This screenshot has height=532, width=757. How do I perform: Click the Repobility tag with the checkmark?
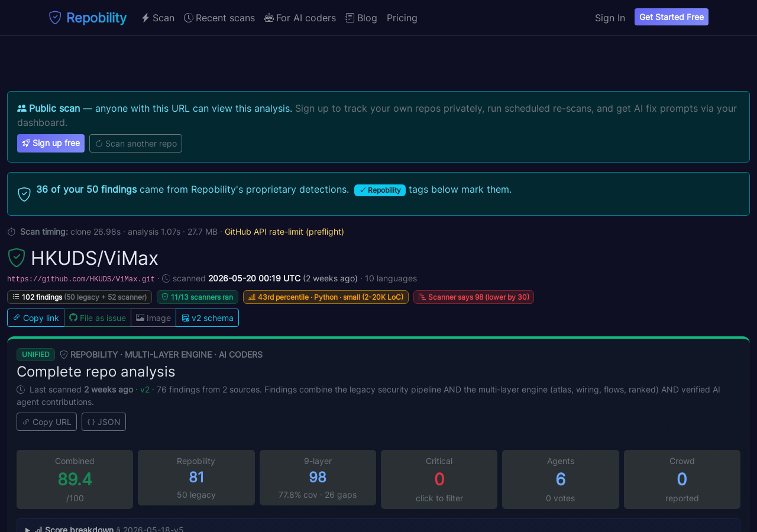(x=380, y=190)
